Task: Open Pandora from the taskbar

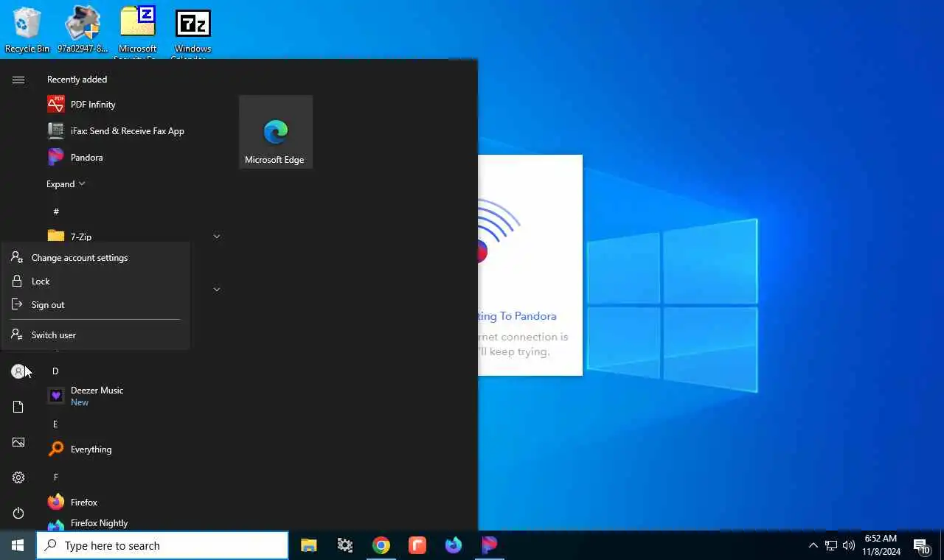Action: pos(490,545)
